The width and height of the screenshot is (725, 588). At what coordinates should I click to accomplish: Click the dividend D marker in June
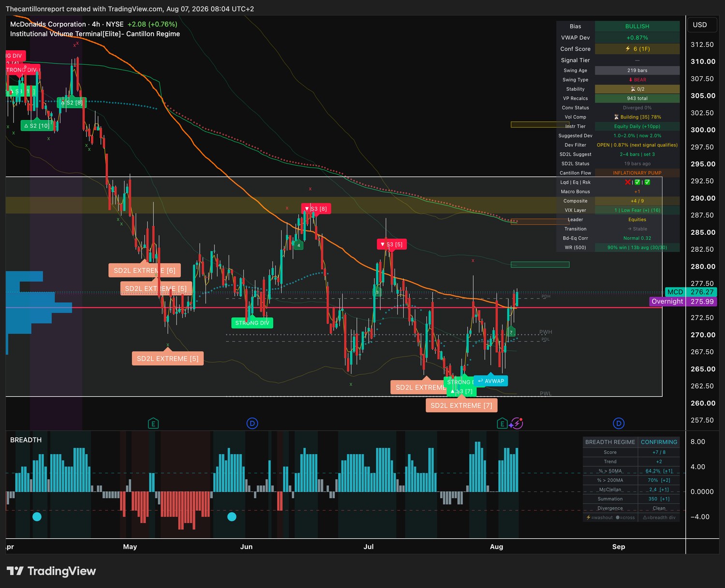[x=252, y=424]
